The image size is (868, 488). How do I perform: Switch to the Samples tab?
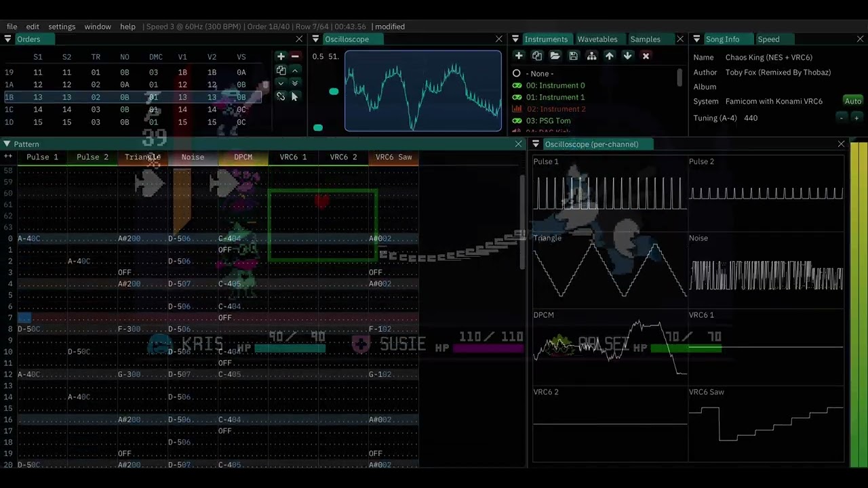pyautogui.click(x=646, y=39)
